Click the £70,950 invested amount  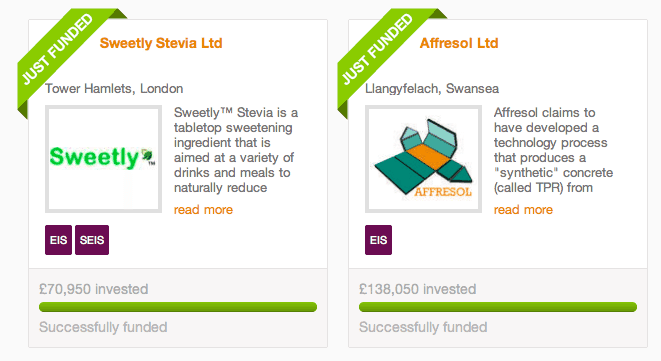click(x=94, y=289)
